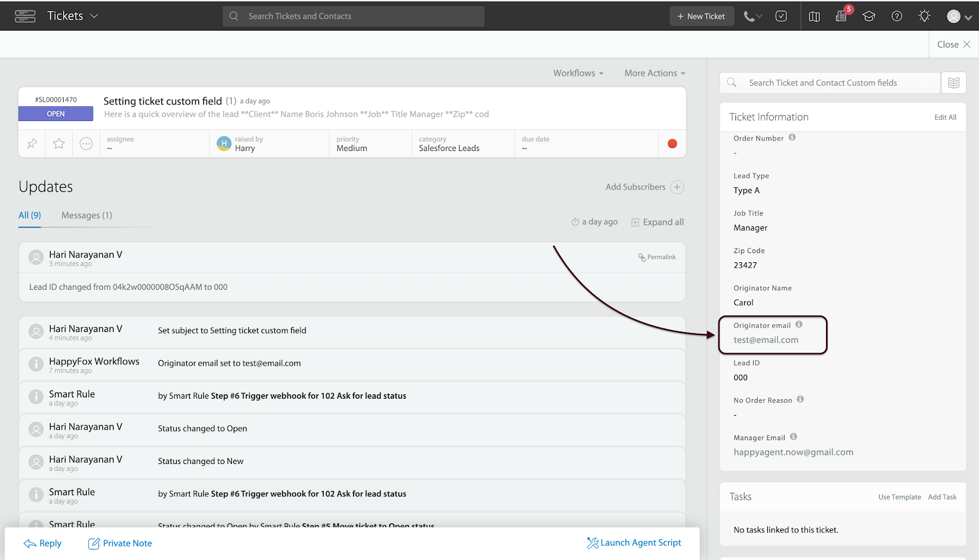Click the red status dot on ticket
979x560 pixels.
[672, 144]
